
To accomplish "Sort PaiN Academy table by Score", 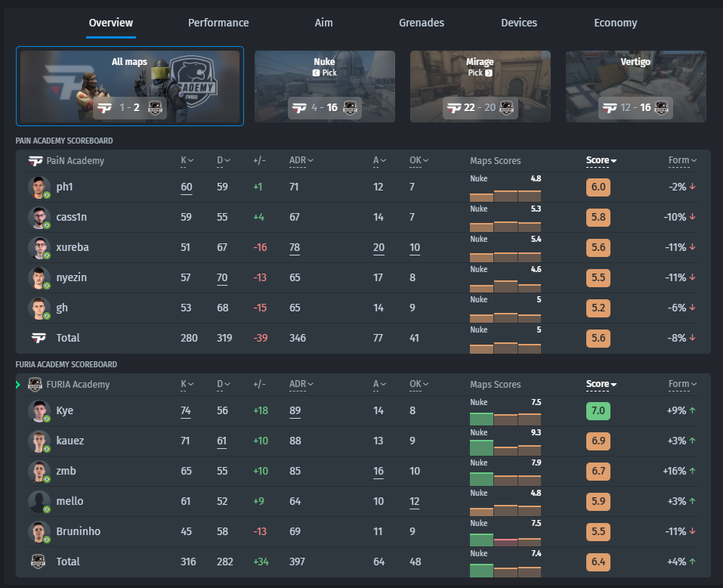I will pos(601,160).
